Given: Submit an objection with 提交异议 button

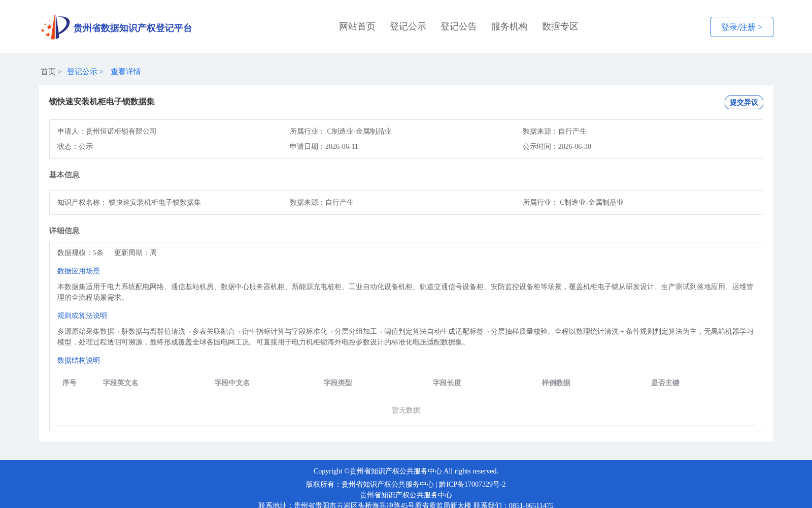Looking at the screenshot, I should [x=743, y=102].
